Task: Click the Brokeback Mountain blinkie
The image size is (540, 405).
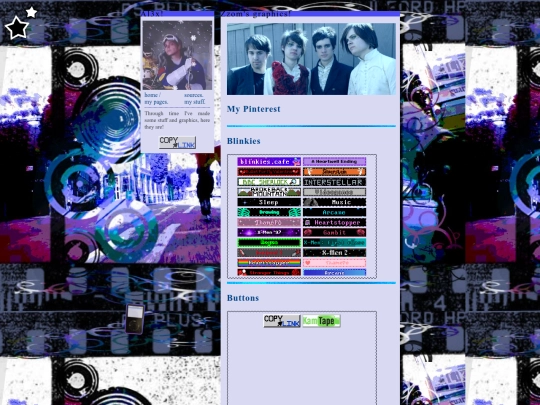Action: point(269,192)
